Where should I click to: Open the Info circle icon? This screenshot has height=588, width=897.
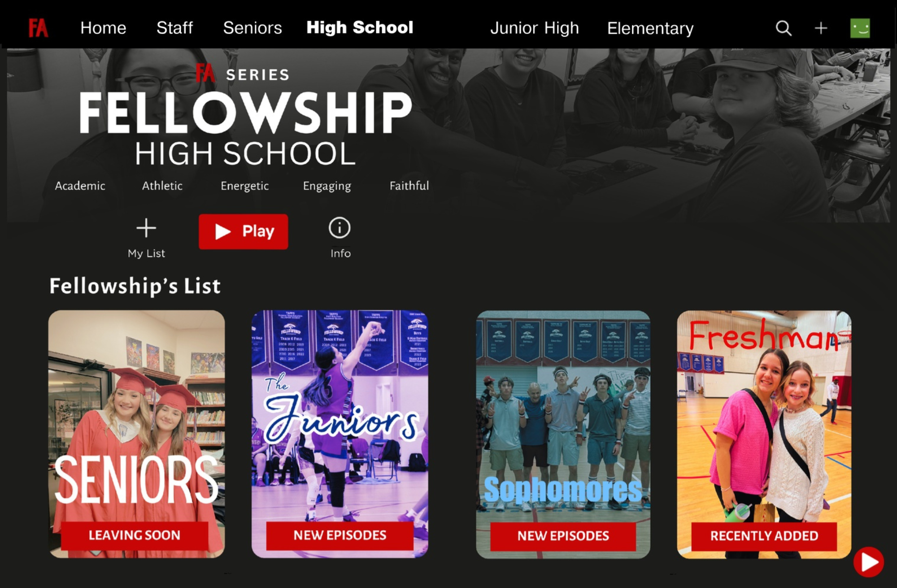coord(340,228)
